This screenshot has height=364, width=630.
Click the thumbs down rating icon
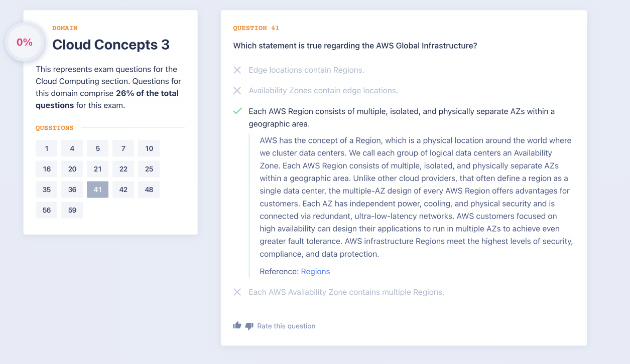[x=249, y=326]
